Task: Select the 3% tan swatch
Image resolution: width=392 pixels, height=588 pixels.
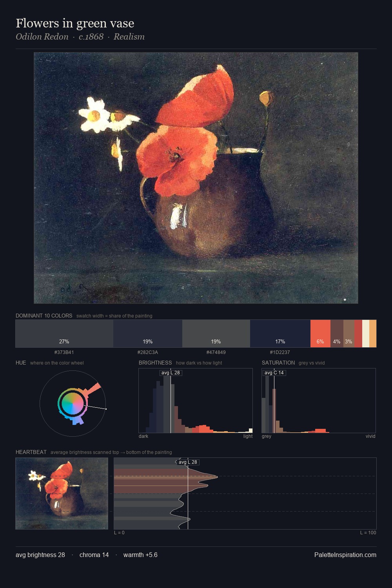Action: pos(349,334)
